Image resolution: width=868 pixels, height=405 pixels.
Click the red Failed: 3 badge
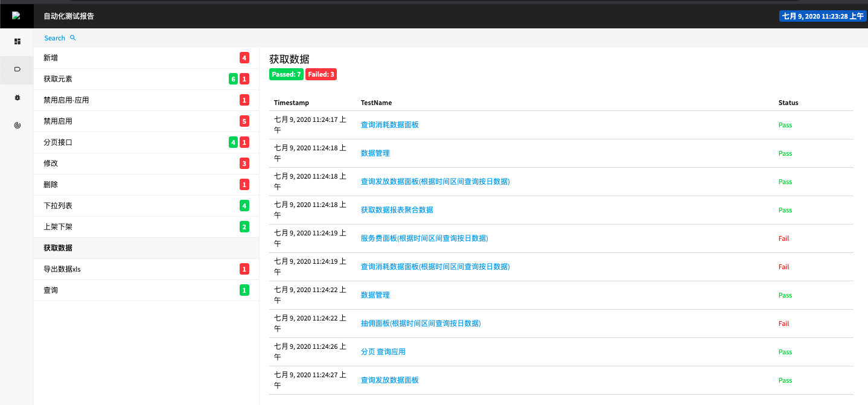[321, 74]
